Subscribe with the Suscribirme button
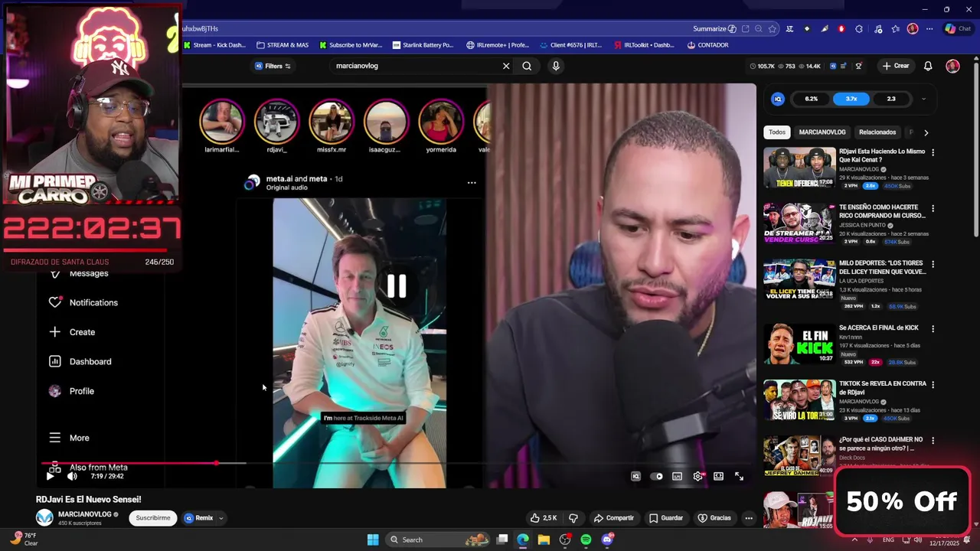This screenshot has width=980, height=551. pyautogui.click(x=153, y=518)
